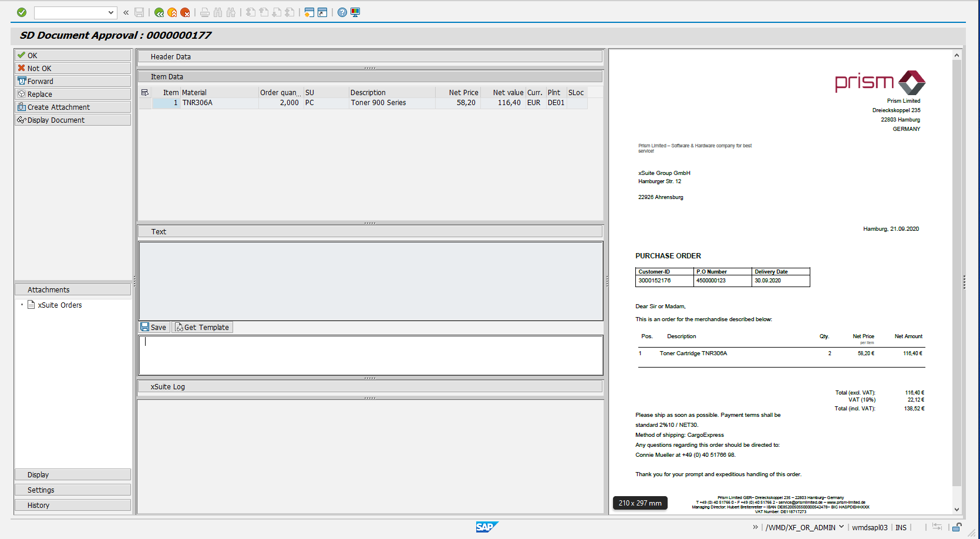
Task: Open the transaction command field dropdown
Action: pos(110,12)
